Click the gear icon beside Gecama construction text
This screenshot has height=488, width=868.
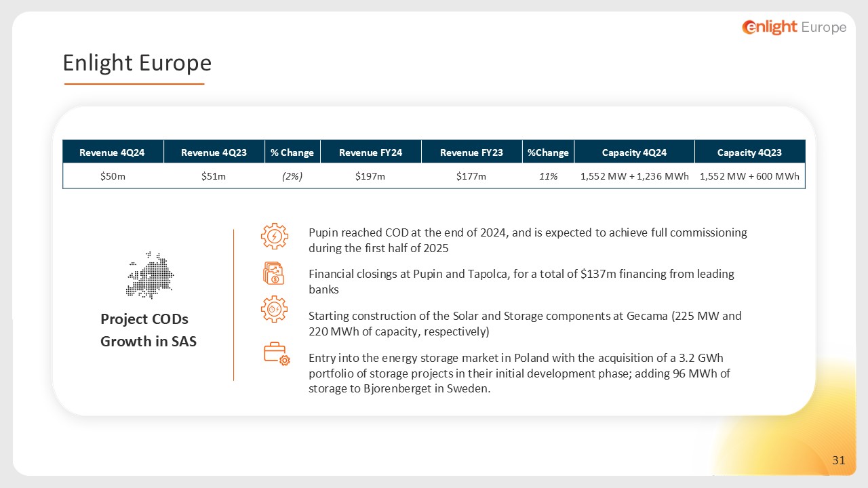[274, 310]
